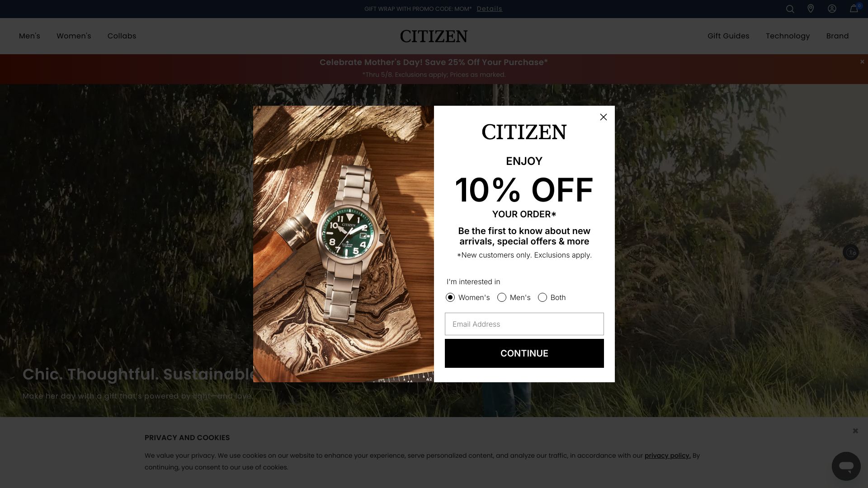Open the Women's navigation menu
This screenshot has width=868, height=488.
[x=74, y=36]
